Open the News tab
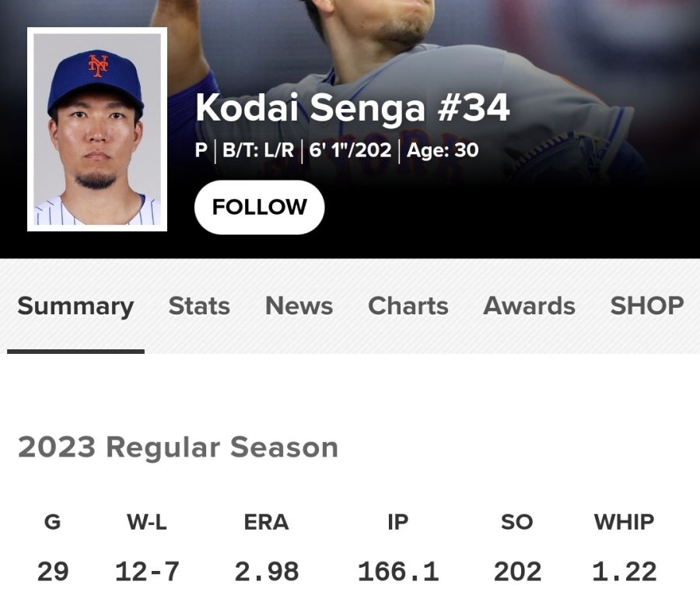This screenshot has width=700, height=606. pos(299,307)
